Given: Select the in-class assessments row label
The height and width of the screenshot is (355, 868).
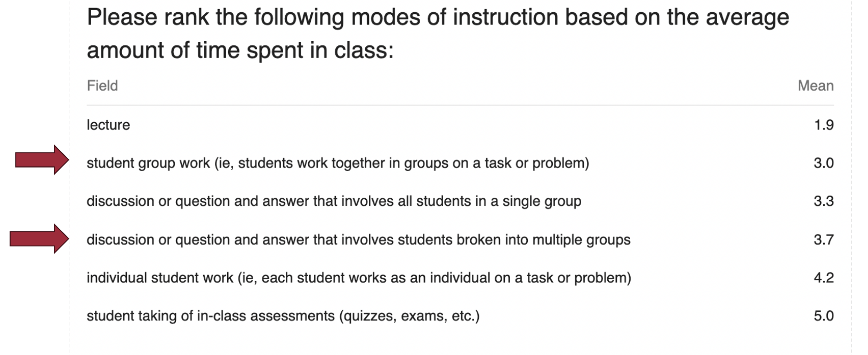Looking at the screenshot, I should tap(283, 316).
